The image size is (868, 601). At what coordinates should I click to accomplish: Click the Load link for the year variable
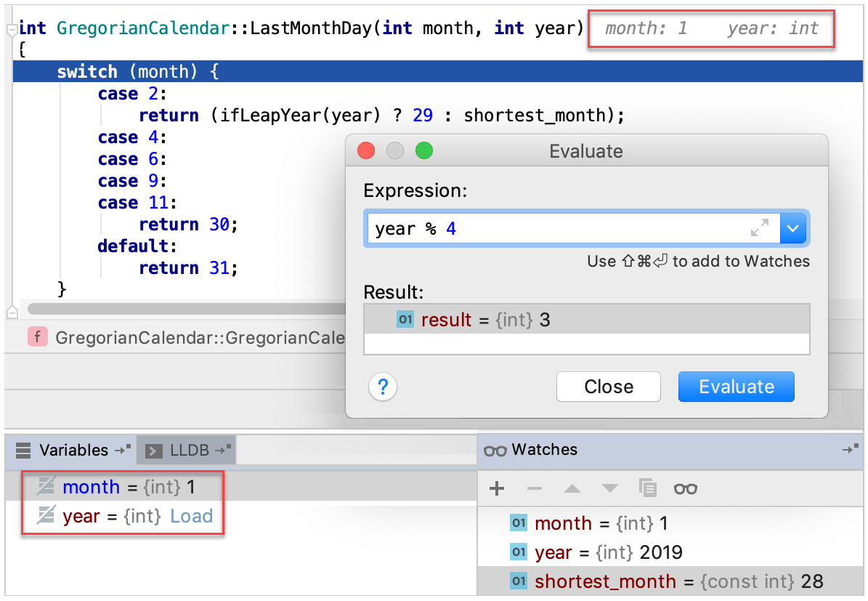[192, 517]
